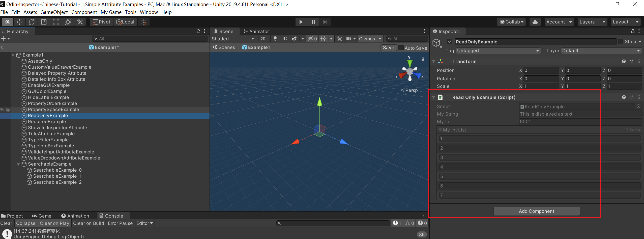Click Scenes breadcrumb in scene view

click(x=224, y=47)
